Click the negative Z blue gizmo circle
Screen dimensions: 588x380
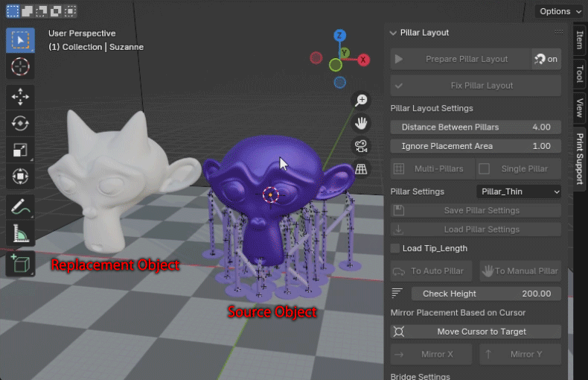[x=340, y=82]
